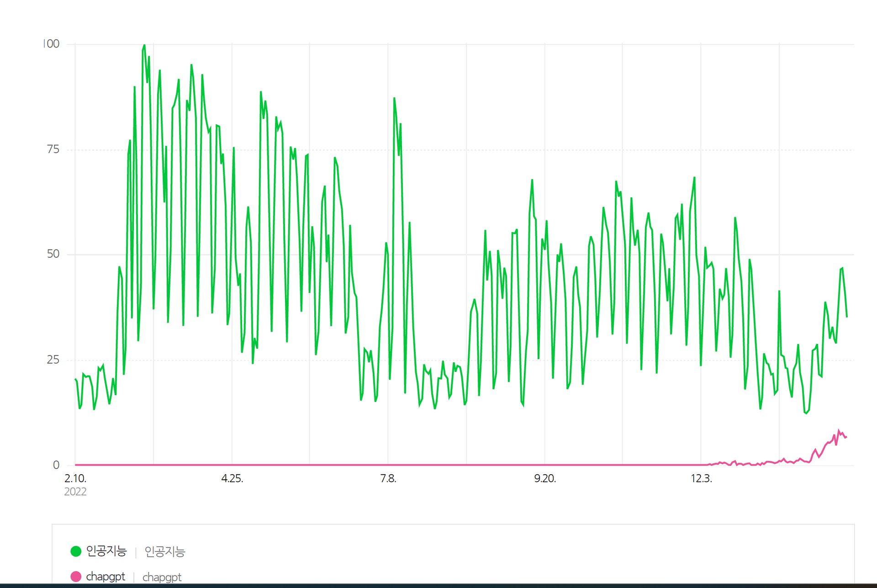
Task: Click the bold chapgpt legend label
Action: (106, 577)
